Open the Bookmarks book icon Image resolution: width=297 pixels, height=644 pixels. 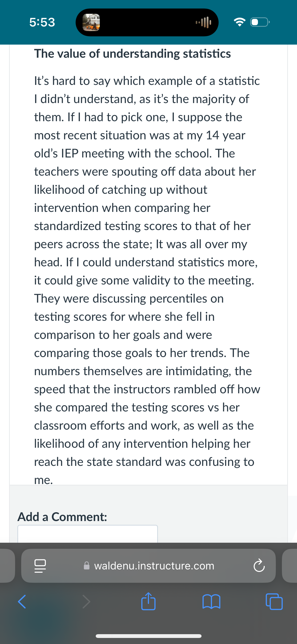[211, 602]
